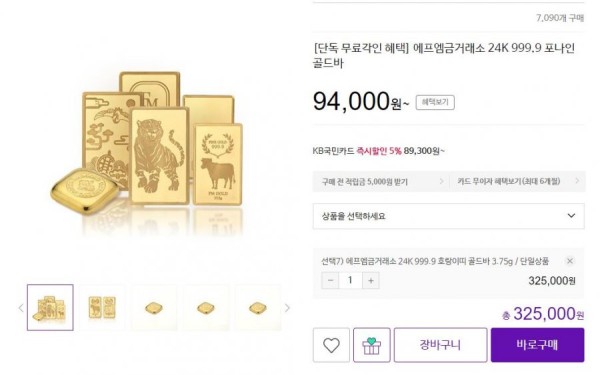Select the fifth thumbnail gold ingot
The height and width of the screenshot is (375, 600).
pyautogui.click(x=258, y=308)
